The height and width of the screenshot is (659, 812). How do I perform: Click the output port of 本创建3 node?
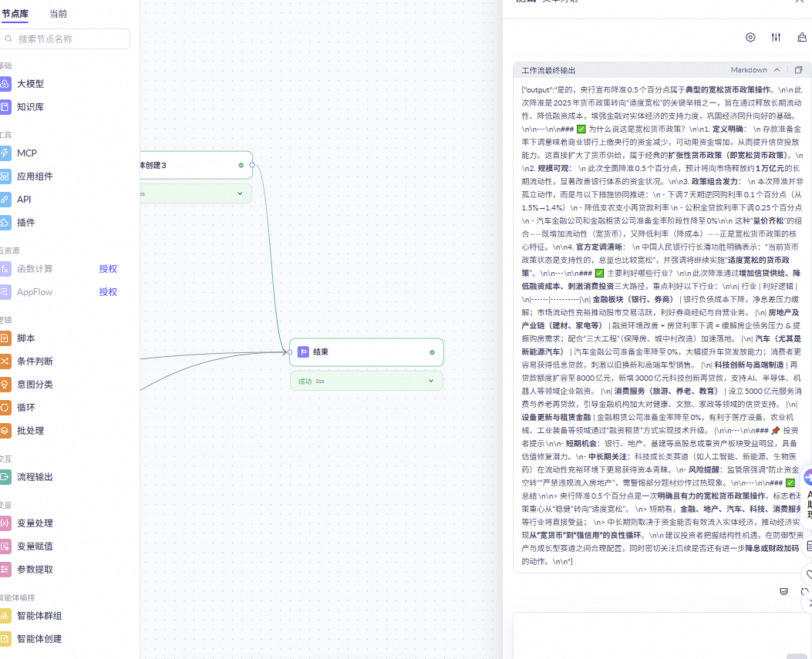[251, 165]
